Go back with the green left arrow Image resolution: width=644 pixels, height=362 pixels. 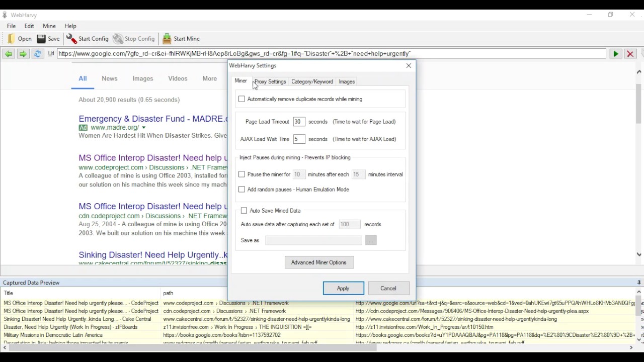[9, 54]
